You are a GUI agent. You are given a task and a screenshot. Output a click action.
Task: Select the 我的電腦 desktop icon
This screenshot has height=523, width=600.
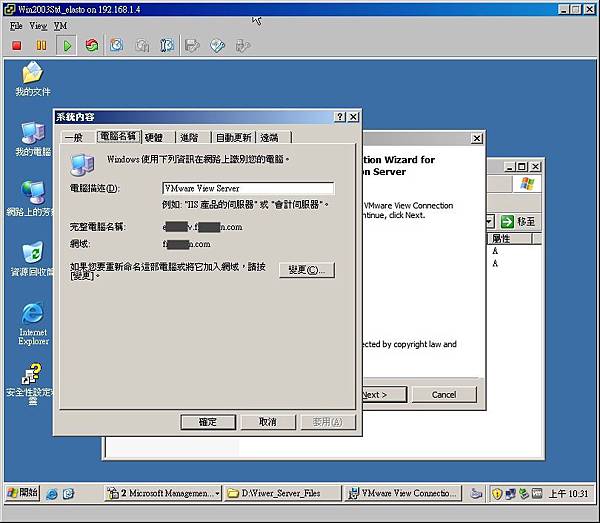pos(33,138)
